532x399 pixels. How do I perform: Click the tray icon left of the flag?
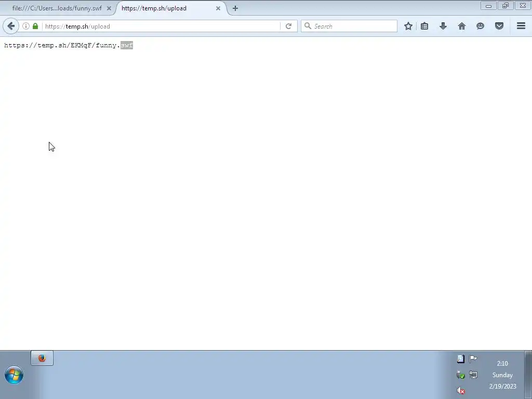click(x=460, y=358)
